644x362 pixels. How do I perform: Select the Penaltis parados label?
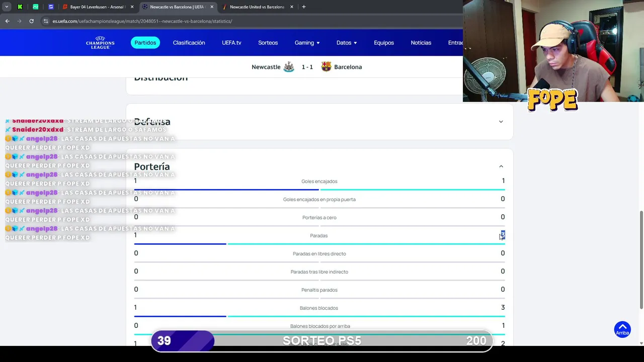pos(319,290)
